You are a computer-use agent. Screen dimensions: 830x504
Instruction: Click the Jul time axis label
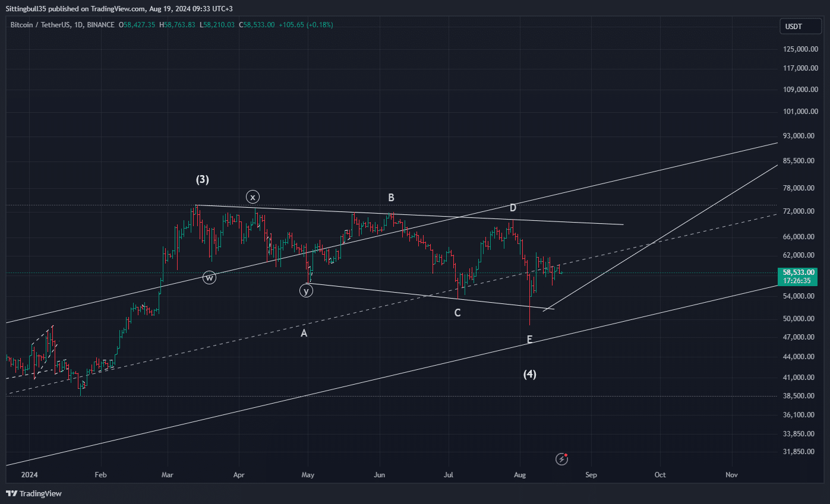point(449,475)
